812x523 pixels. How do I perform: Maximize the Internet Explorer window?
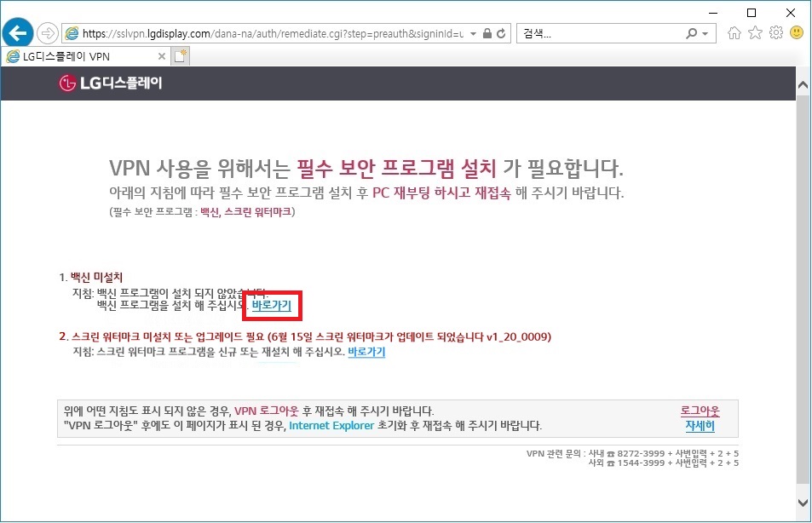[752, 13]
